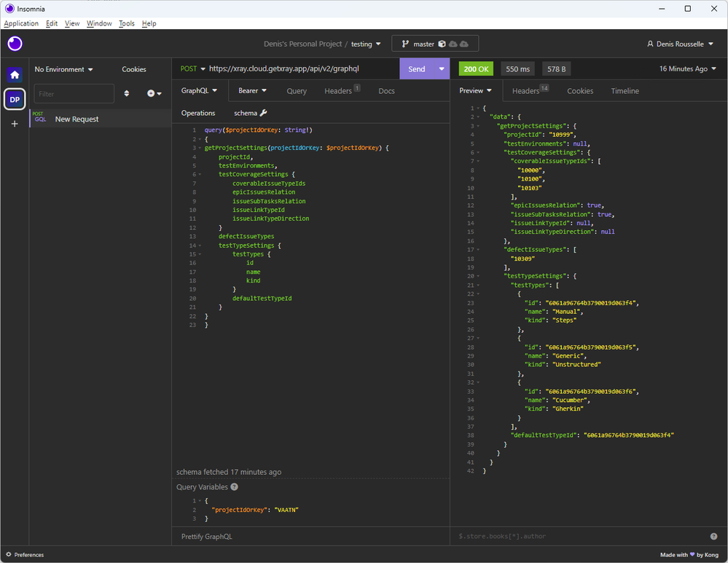Open the Timeline tab
Viewport: 728px width, 563px height.
(625, 91)
